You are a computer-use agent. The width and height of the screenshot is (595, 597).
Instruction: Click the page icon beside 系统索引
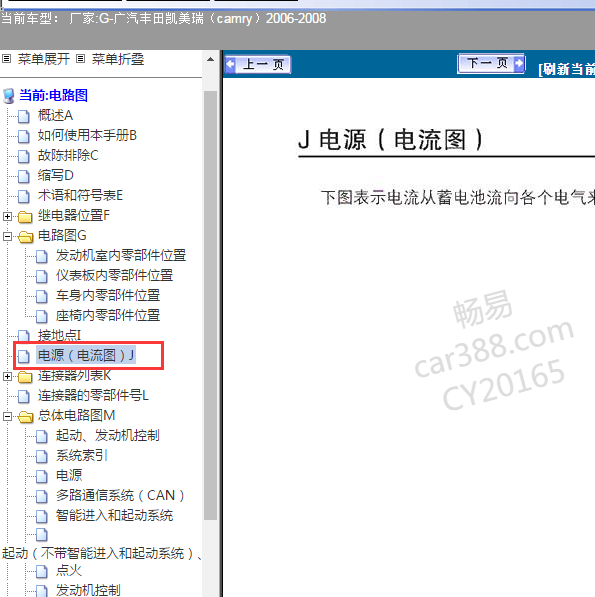(x=42, y=457)
